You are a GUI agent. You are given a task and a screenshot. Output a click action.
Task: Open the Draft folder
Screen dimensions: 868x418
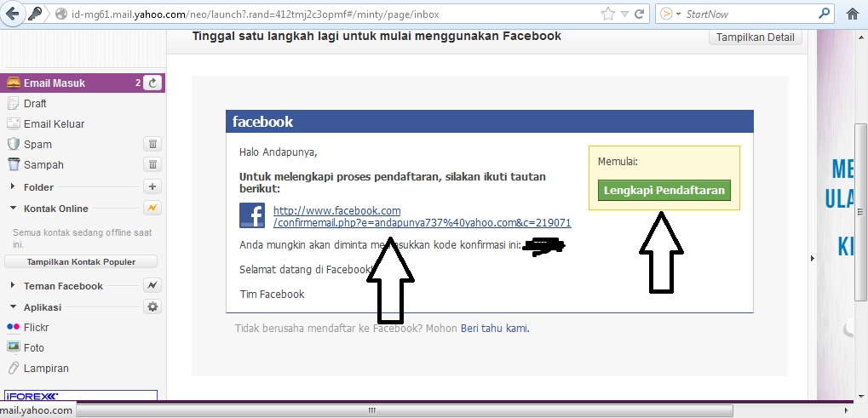point(35,103)
